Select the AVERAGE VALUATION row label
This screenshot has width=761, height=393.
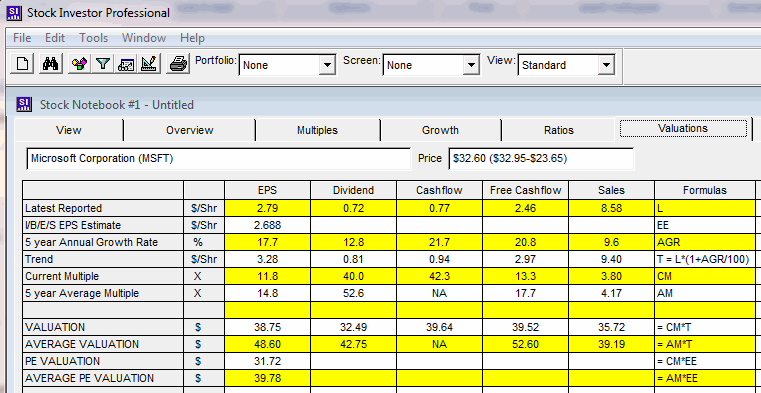tap(103, 344)
